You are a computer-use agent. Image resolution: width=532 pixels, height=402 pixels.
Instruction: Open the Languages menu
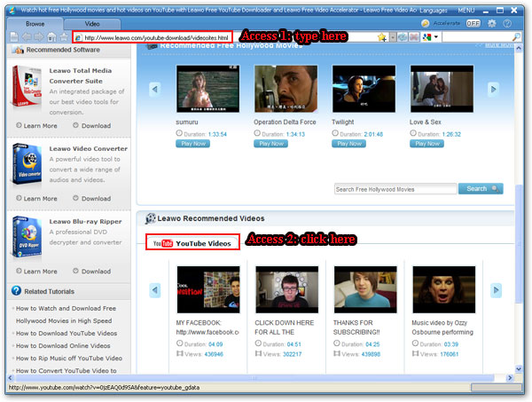(434, 11)
